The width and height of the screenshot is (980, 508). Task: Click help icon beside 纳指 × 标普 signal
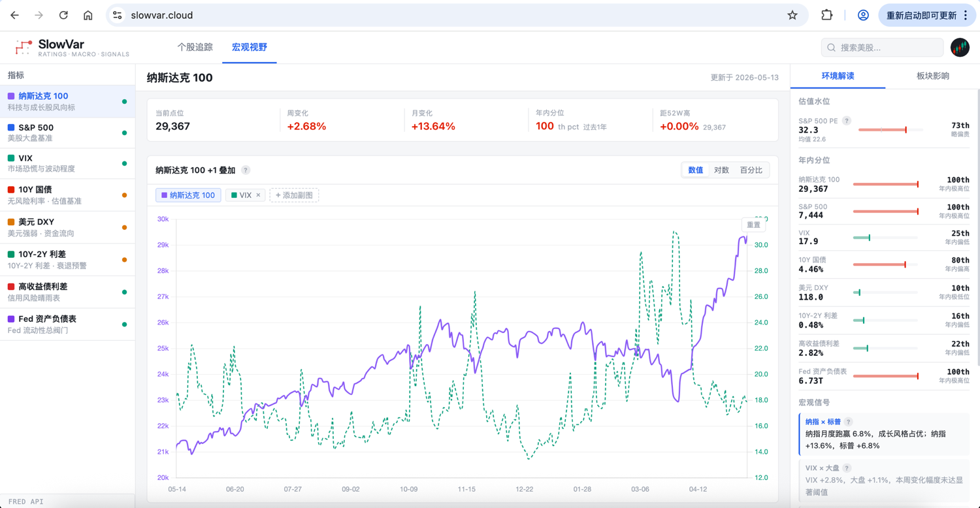point(848,422)
